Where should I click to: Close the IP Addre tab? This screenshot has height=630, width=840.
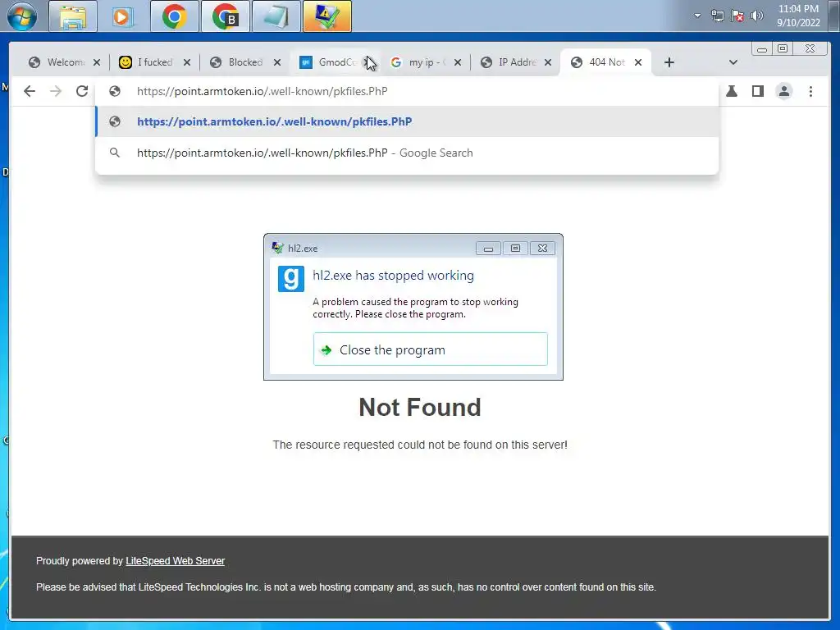tap(547, 62)
